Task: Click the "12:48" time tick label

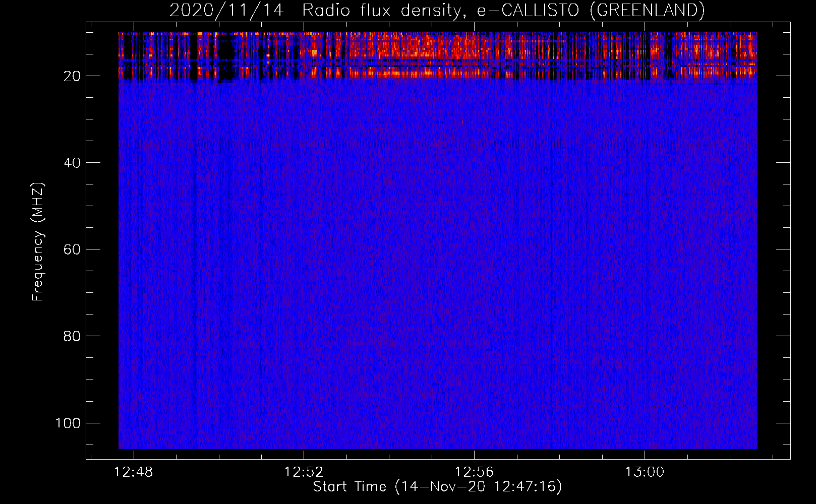Action: coord(133,472)
